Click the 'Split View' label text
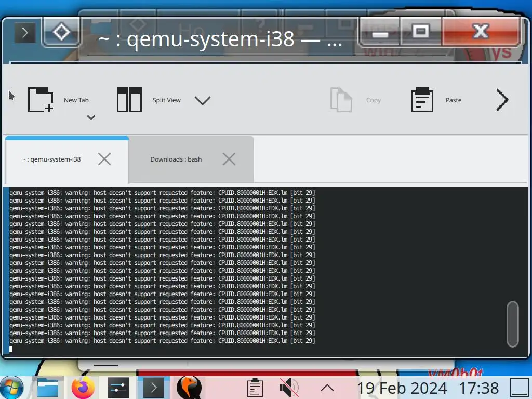 pyautogui.click(x=167, y=100)
